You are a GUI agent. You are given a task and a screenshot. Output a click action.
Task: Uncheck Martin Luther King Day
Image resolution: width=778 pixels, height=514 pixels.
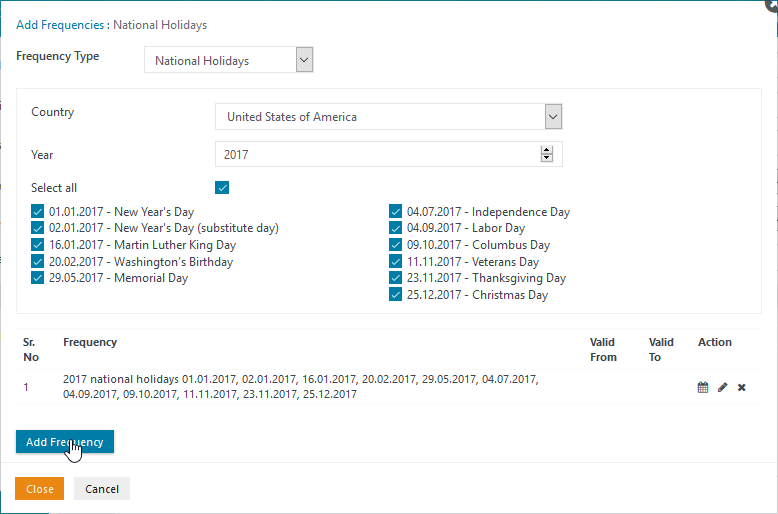tap(37, 245)
